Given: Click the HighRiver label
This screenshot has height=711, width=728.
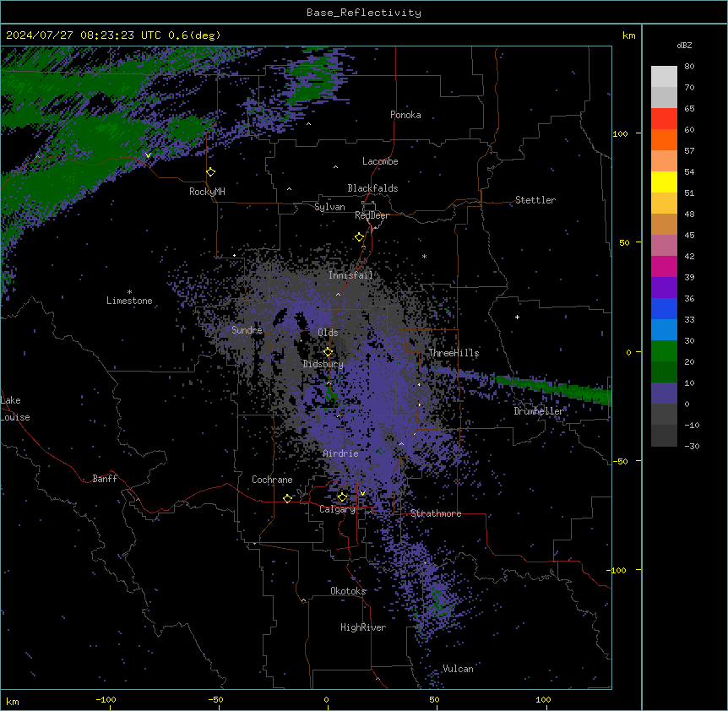Looking at the screenshot, I should pyautogui.click(x=363, y=627).
